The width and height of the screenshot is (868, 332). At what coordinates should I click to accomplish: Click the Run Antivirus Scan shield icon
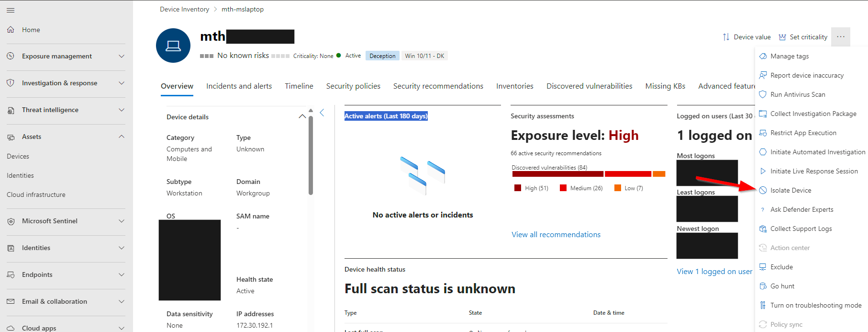point(763,94)
